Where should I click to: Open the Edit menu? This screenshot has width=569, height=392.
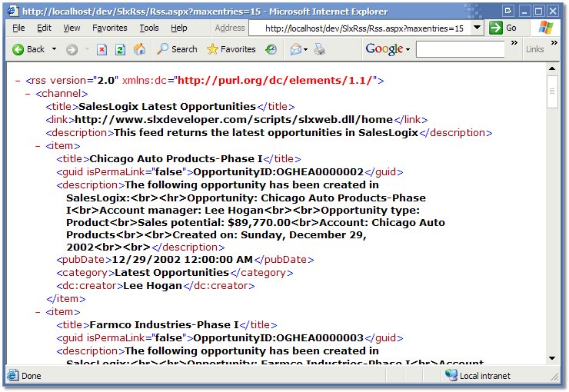[x=44, y=28]
